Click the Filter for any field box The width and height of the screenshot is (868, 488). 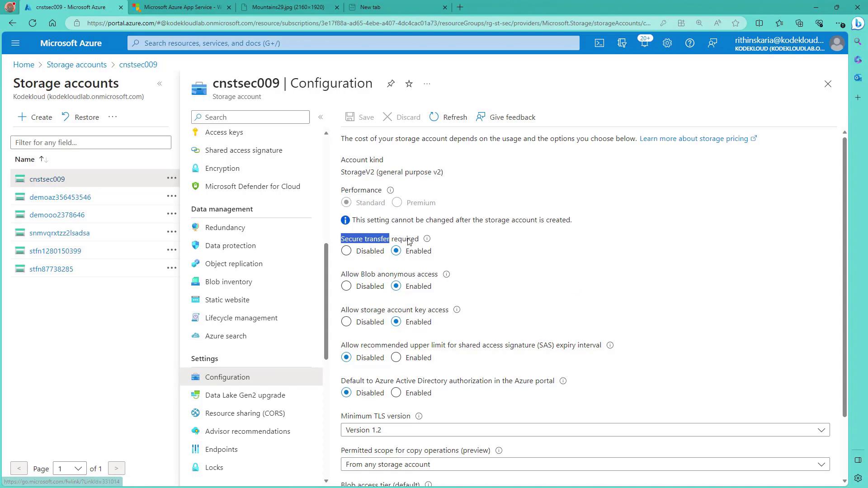(90, 142)
